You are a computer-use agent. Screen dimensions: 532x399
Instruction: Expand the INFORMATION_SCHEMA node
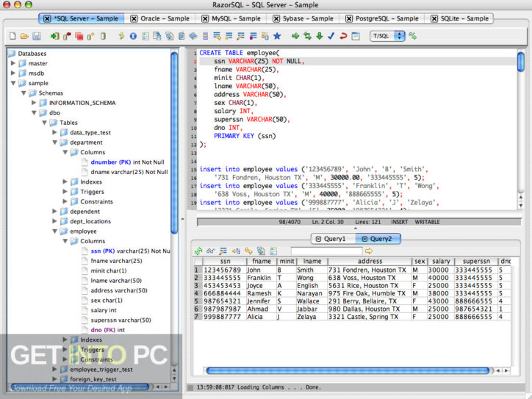pos(34,102)
